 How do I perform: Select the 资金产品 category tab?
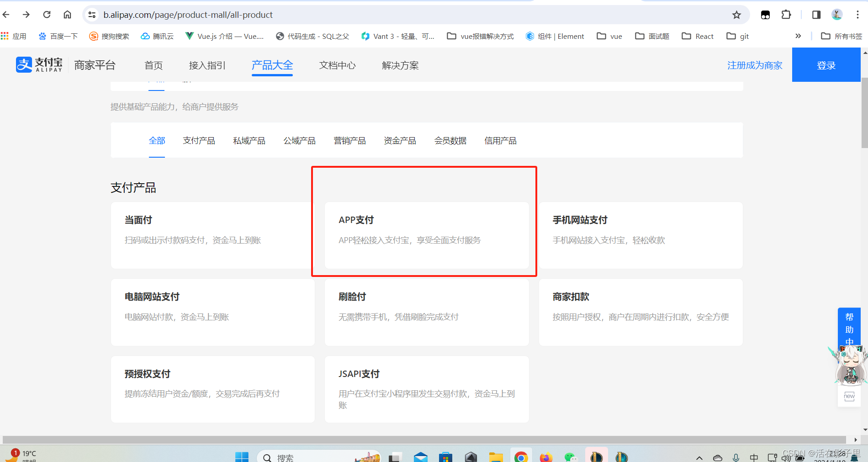point(400,141)
